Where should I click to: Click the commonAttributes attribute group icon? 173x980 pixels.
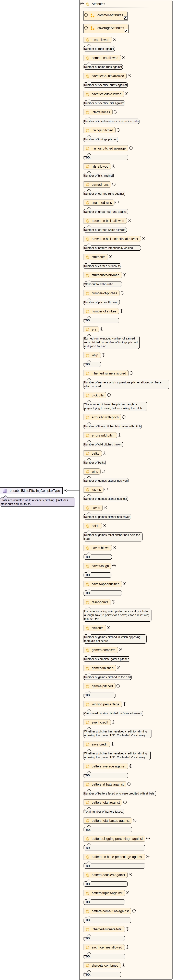coord(92,16)
